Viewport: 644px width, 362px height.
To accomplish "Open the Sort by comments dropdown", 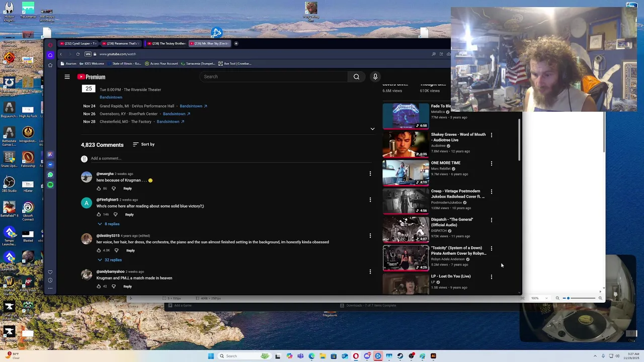I will [144, 144].
